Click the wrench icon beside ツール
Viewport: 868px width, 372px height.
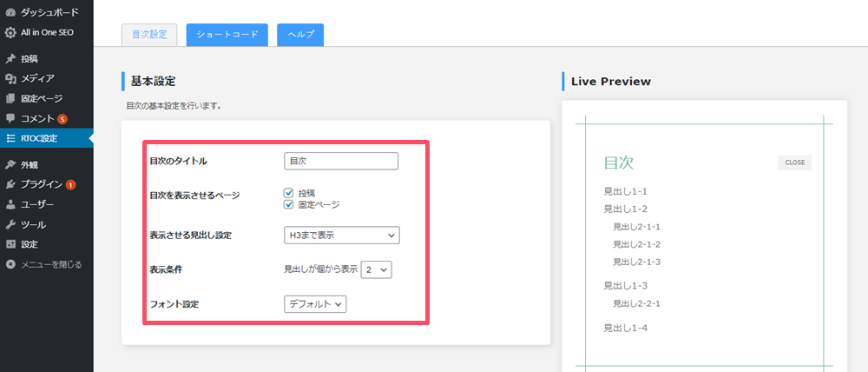pos(10,224)
